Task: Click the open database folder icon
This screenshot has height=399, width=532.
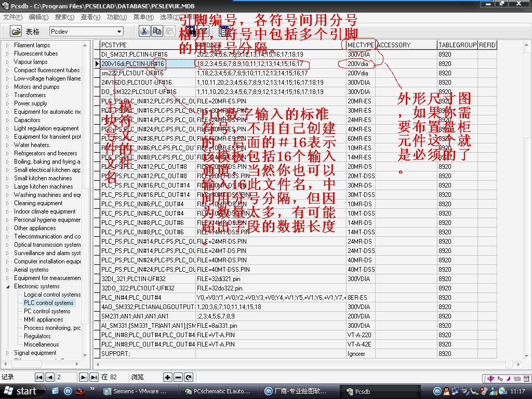Action: [16, 31]
